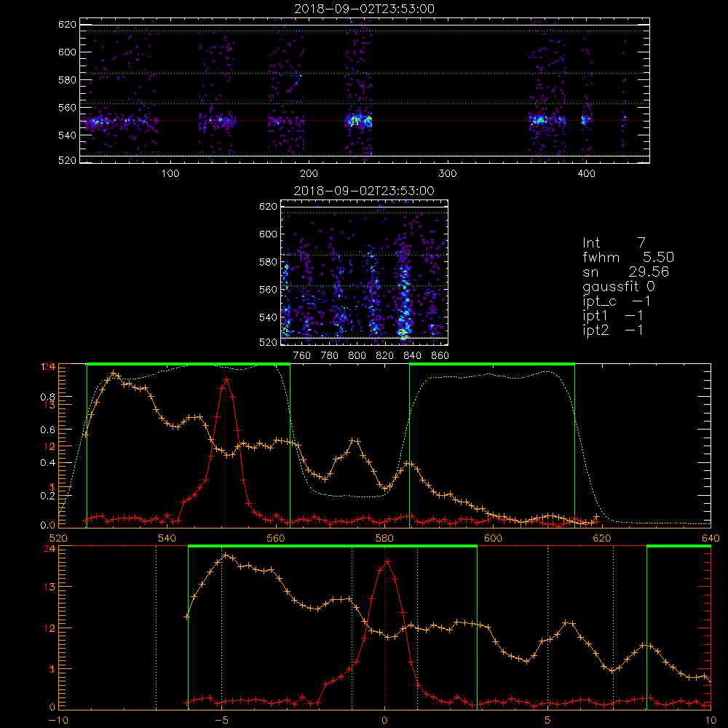Click y-axis label '0.0' on the profile plot
The width and height of the screenshot is (728, 728).
[48, 526]
